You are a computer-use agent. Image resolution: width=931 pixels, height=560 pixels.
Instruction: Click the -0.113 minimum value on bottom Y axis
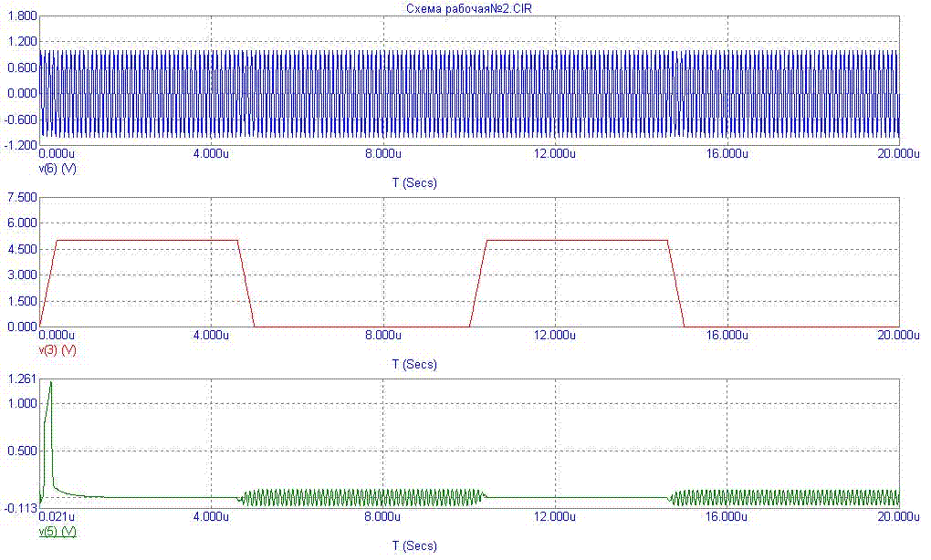(21, 507)
